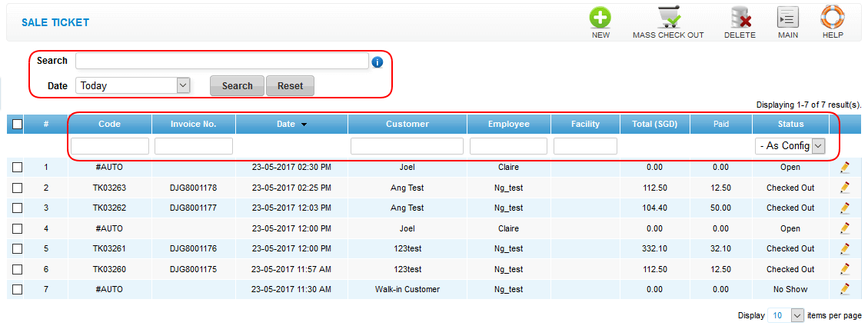Click the date 23-05-2017 11:57 AM
This screenshot has width=868, height=326.
click(291, 269)
